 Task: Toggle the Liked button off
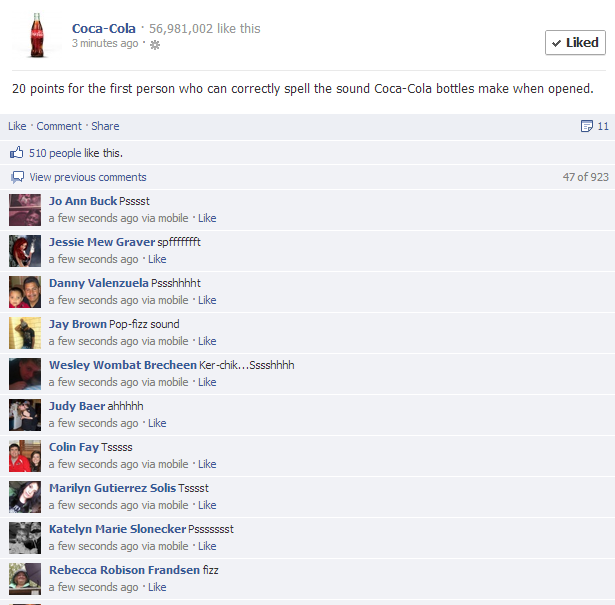click(575, 42)
